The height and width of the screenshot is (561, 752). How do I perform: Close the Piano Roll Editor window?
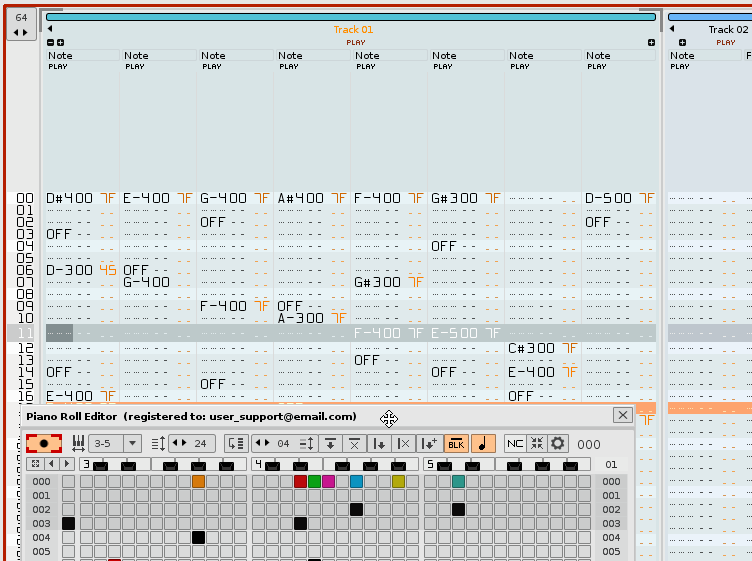click(x=622, y=415)
